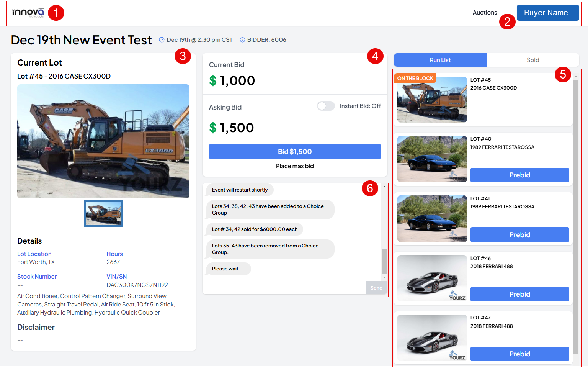This screenshot has height=367, width=588.
Task: Click the 'BIDDER: 6006' text
Action: [266, 40]
